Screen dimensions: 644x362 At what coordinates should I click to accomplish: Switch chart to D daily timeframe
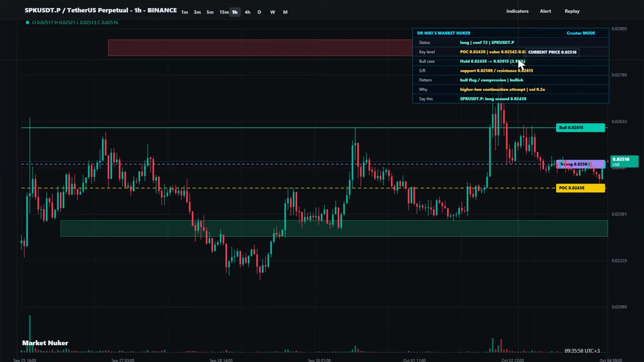[259, 12]
